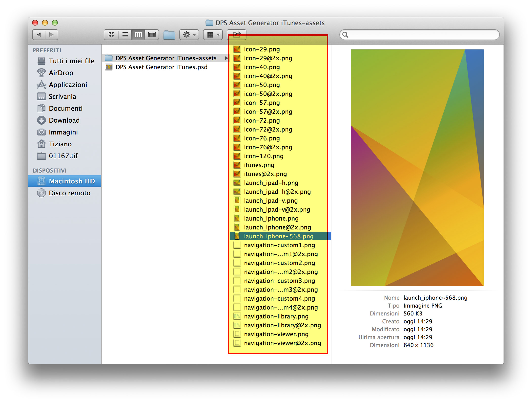The image size is (532, 403).
Task: Switch to Cover Flow view
Action: [152, 35]
